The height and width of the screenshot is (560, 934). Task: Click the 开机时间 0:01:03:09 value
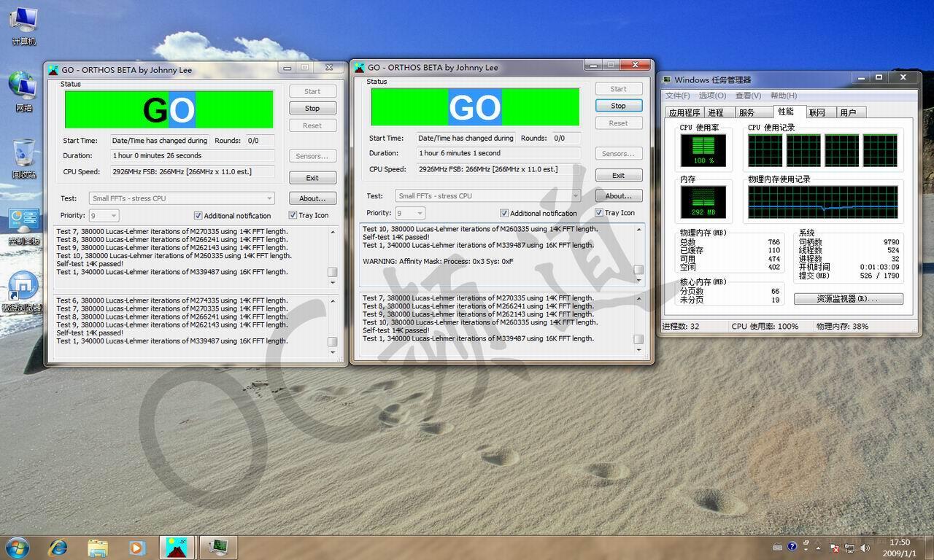coord(879,267)
